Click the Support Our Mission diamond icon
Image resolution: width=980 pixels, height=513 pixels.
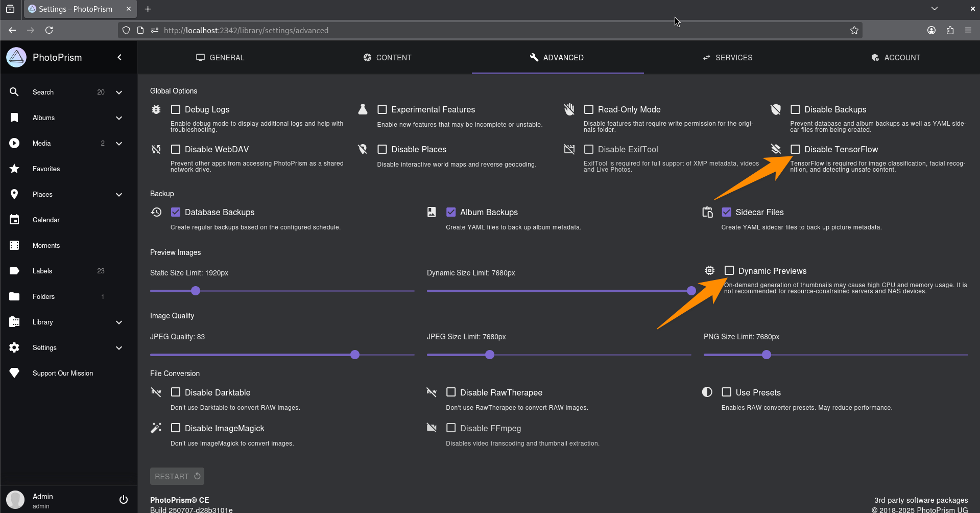pyautogui.click(x=14, y=373)
